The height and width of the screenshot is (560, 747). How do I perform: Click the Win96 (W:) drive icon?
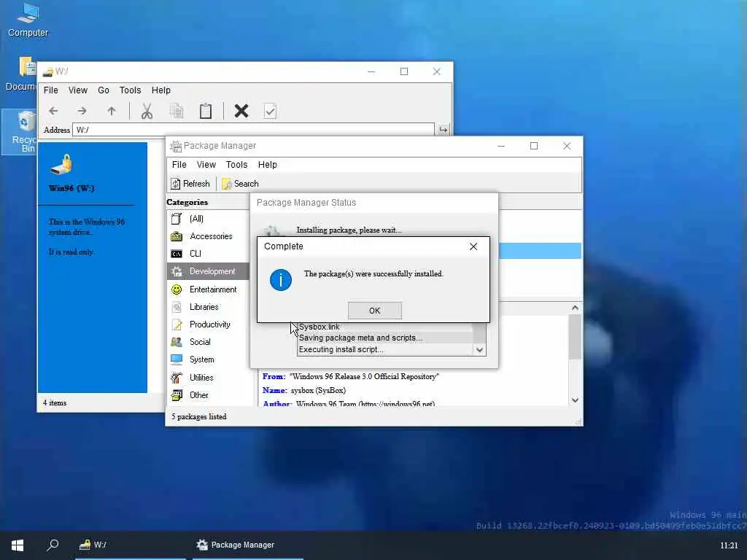click(x=62, y=166)
